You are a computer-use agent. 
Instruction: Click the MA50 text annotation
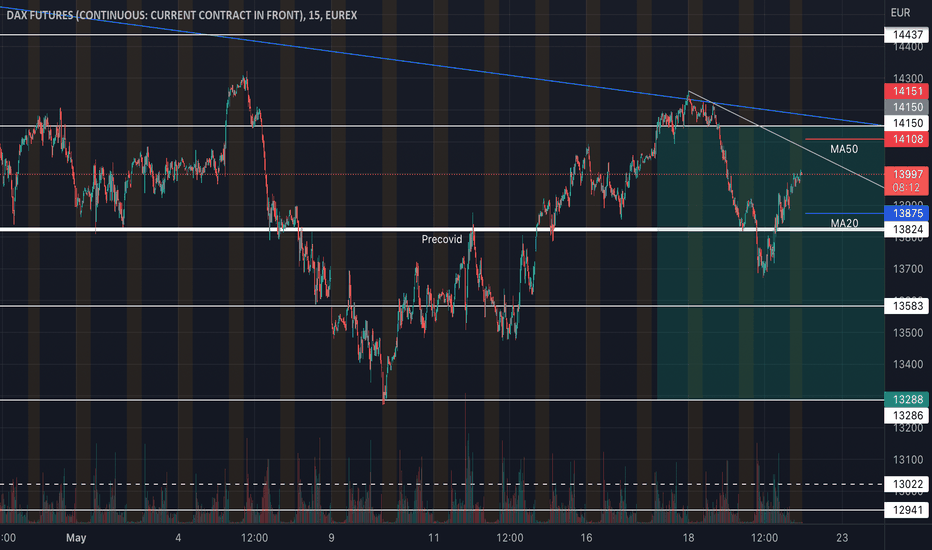click(844, 149)
